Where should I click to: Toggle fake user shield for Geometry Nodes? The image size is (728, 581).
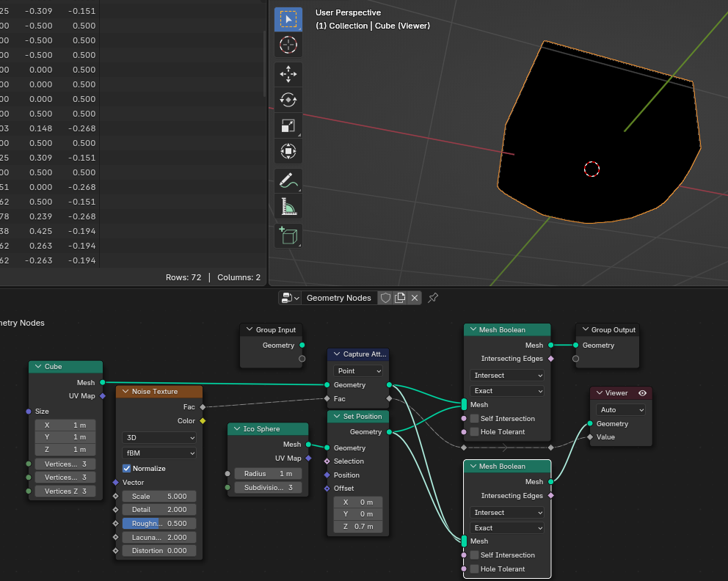pyautogui.click(x=385, y=298)
